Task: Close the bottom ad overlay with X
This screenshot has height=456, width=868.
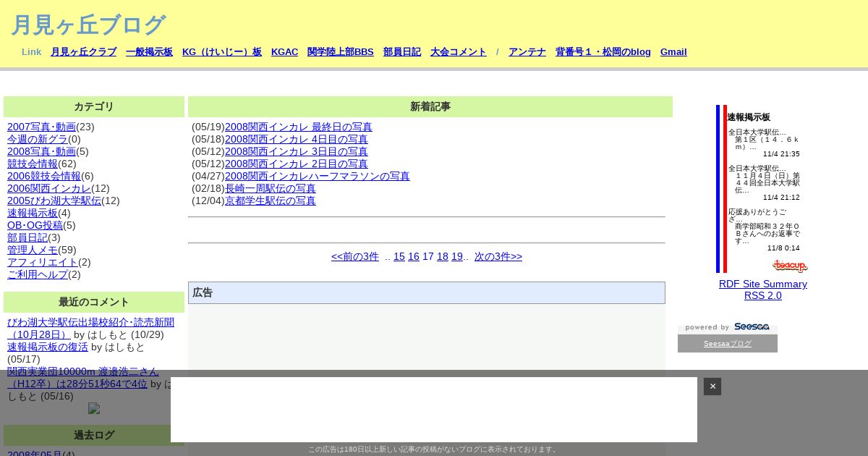Action: 712,387
